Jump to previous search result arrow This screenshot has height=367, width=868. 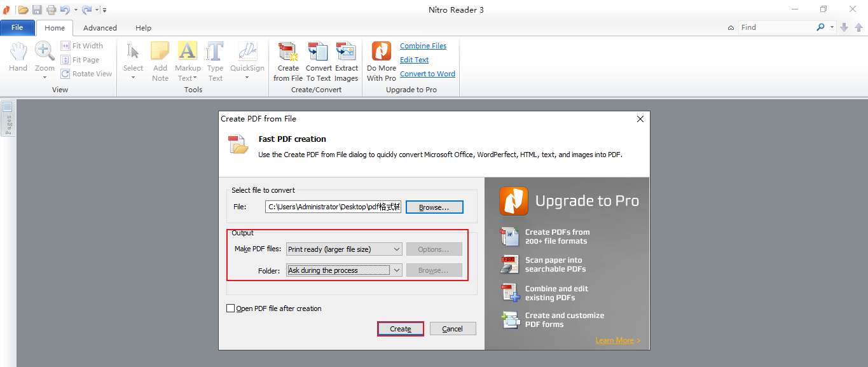tap(858, 27)
